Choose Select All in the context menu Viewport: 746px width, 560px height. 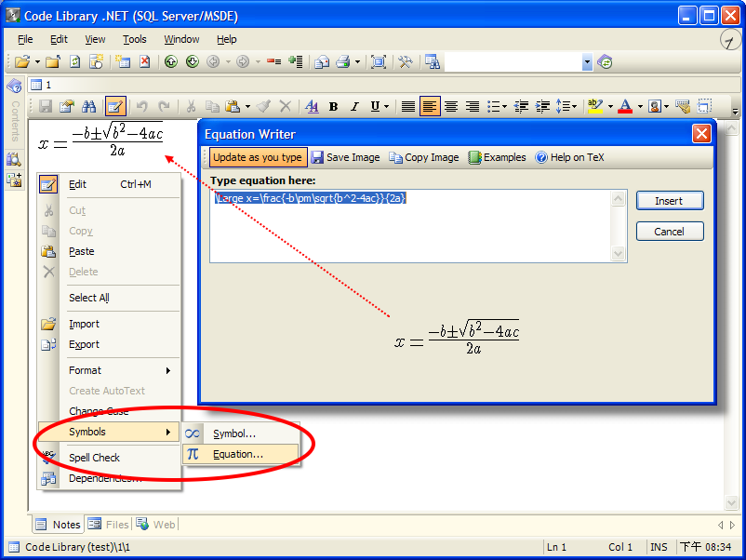(x=110, y=298)
